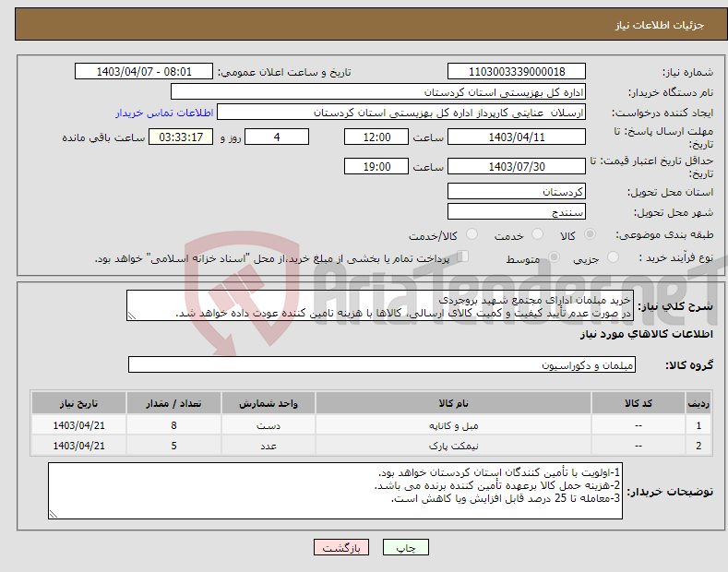Image resolution: width=728 pixels, height=572 pixels.
Task: Click the unit cell دست
Action: click(269, 425)
